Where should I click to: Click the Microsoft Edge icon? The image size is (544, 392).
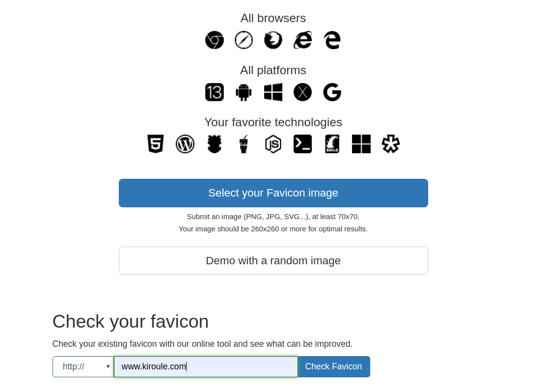pos(332,40)
